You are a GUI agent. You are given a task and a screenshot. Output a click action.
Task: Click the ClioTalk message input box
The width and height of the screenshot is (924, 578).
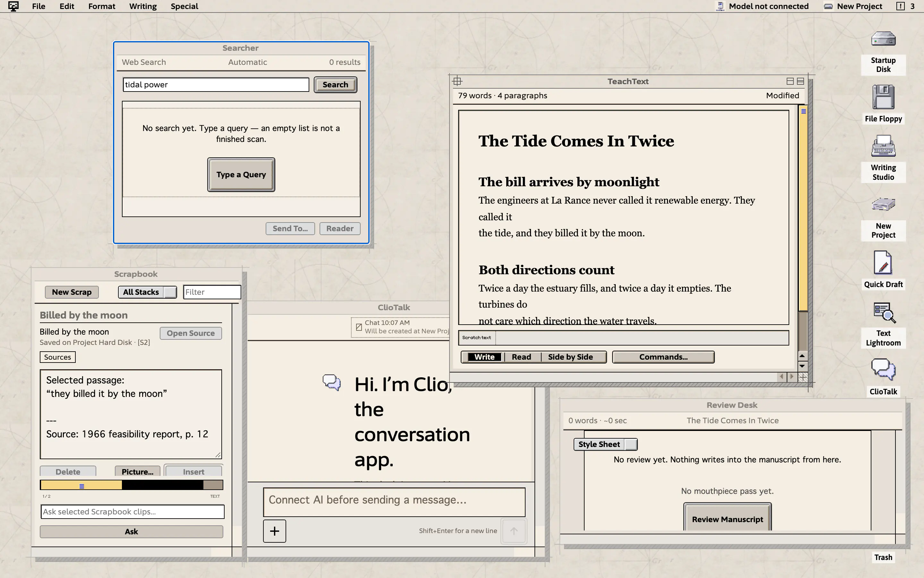pos(394,502)
